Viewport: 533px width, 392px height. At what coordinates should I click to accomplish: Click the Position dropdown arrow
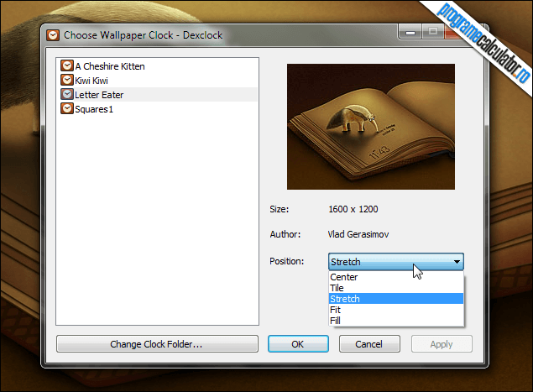(457, 261)
